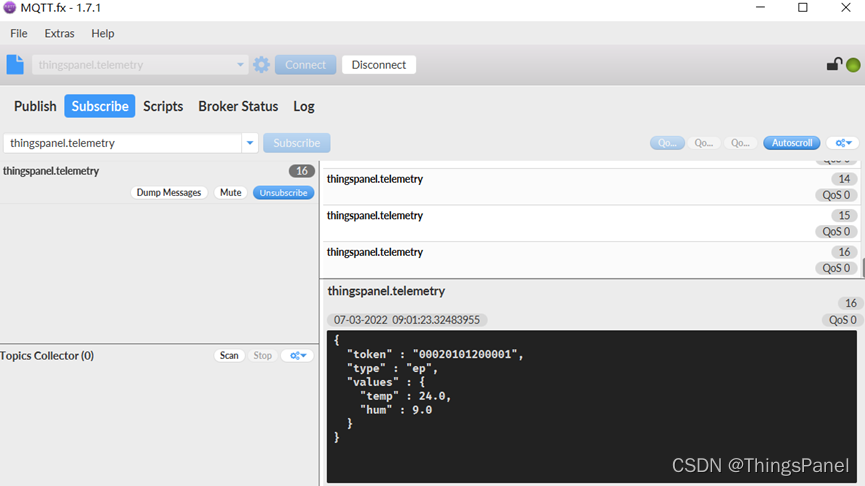Image resolution: width=865 pixels, height=486 pixels.
Task: Open Topics Collector settings gears menu
Action: click(297, 355)
